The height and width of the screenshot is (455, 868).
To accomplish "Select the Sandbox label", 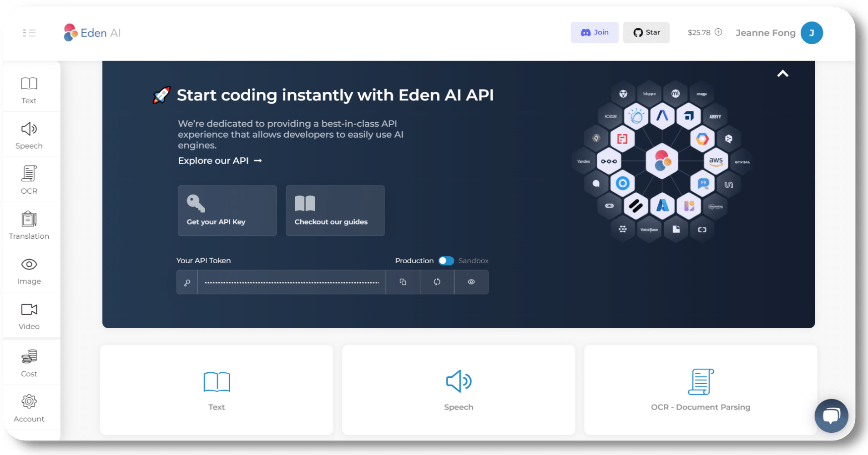I will 474,260.
